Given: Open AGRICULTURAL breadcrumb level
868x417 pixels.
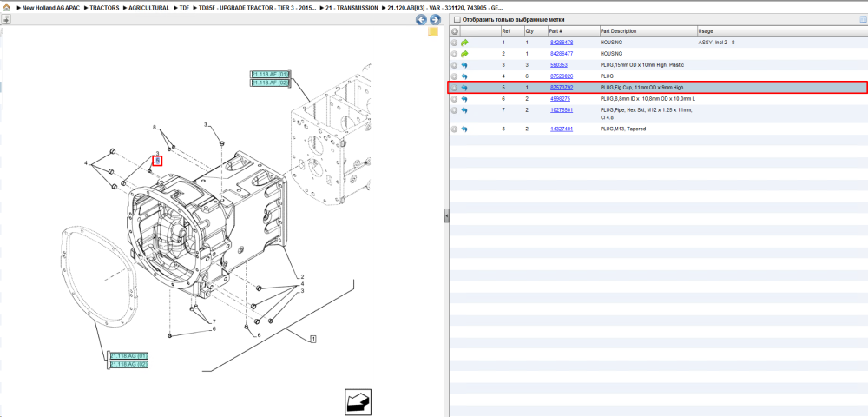Looking at the screenshot, I should pyautogui.click(x=149, y=8).
